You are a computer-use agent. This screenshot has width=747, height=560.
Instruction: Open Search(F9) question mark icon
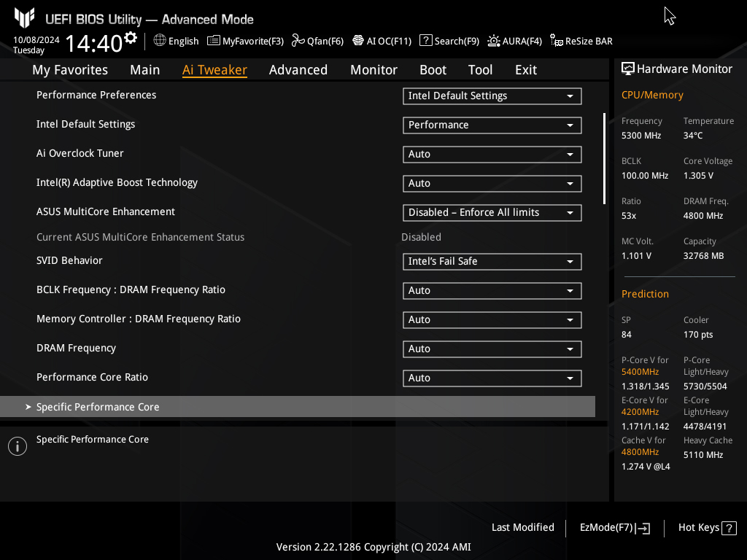pos(425,41)
